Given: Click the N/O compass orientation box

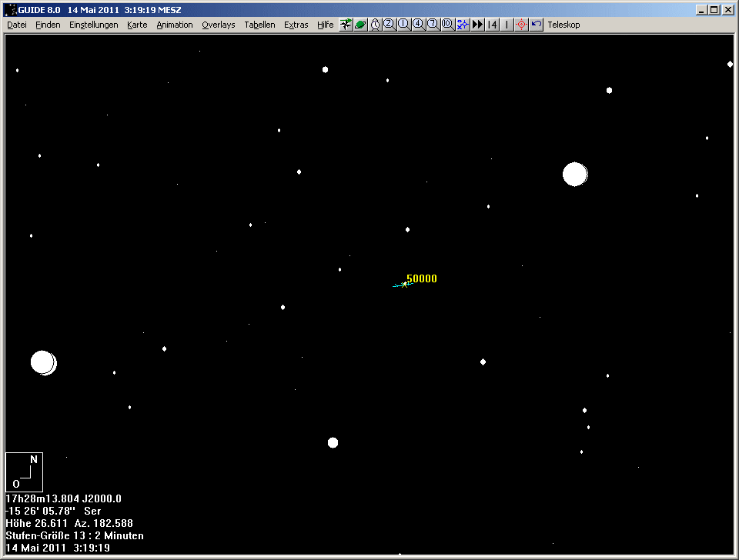Looking at the screenshot, I should tap(24, 472).
